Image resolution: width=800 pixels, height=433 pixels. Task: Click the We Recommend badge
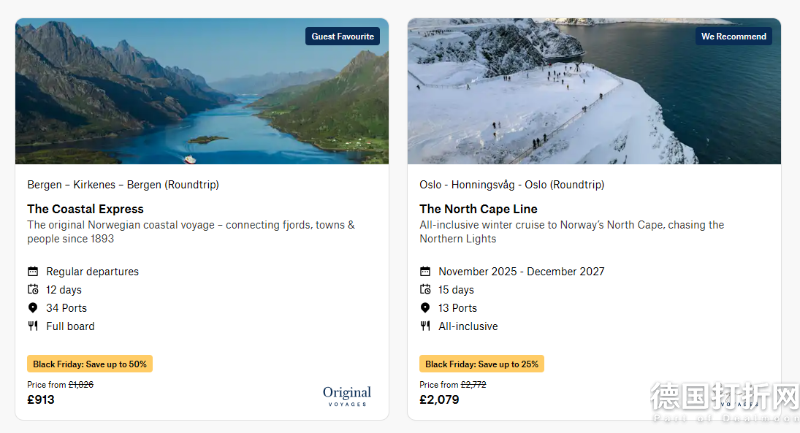click(x=734, y=37)
